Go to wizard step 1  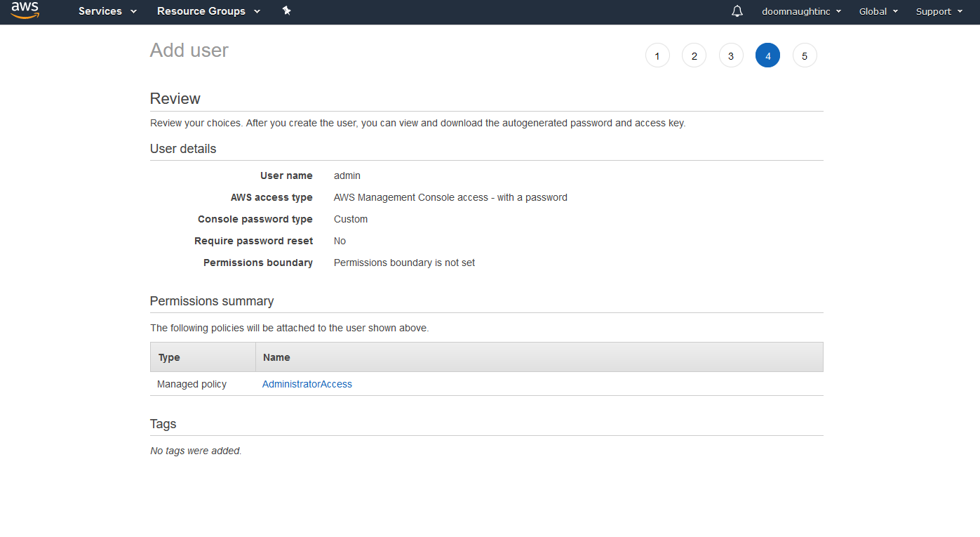657,55
